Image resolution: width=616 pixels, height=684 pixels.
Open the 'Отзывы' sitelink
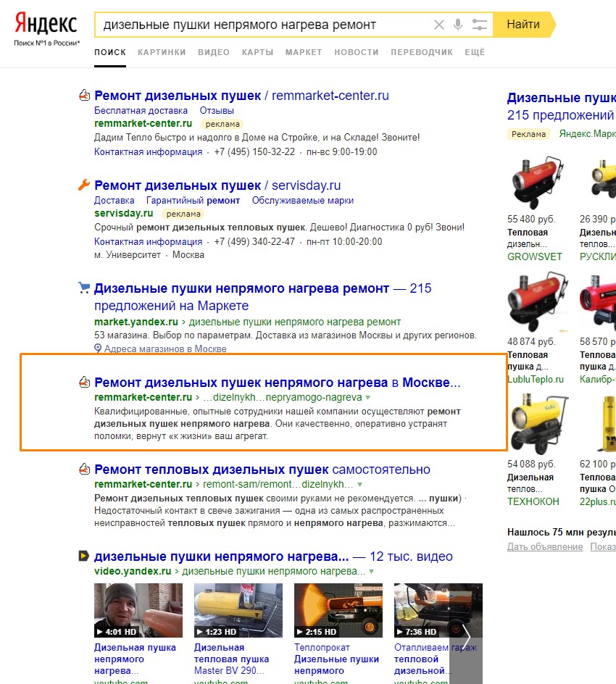point(217,111)
